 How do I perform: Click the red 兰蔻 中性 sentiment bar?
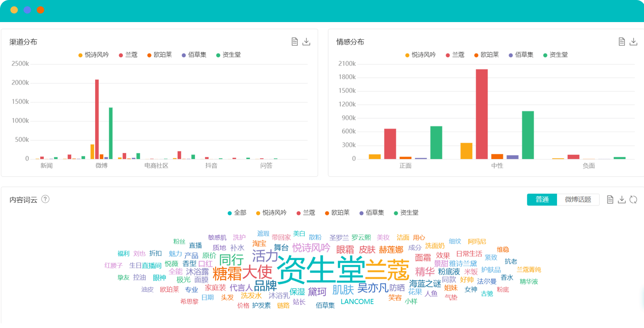(482, 114)
